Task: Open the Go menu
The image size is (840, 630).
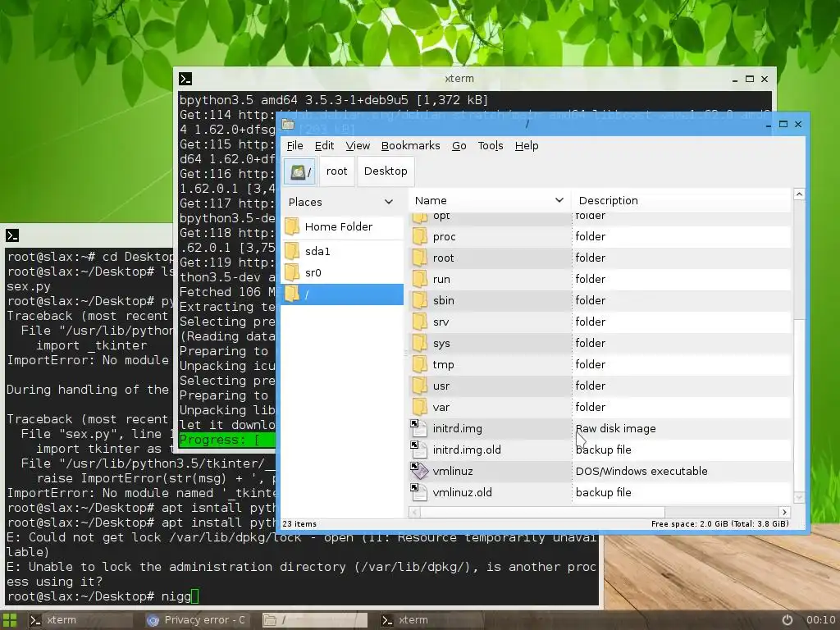Action: click(459, 146)
